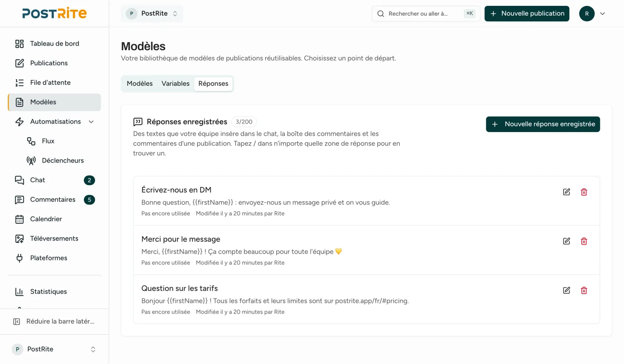Open Tableau de bord dashboard icon
This screenshot has height=364, width=624.
point(19,44)
